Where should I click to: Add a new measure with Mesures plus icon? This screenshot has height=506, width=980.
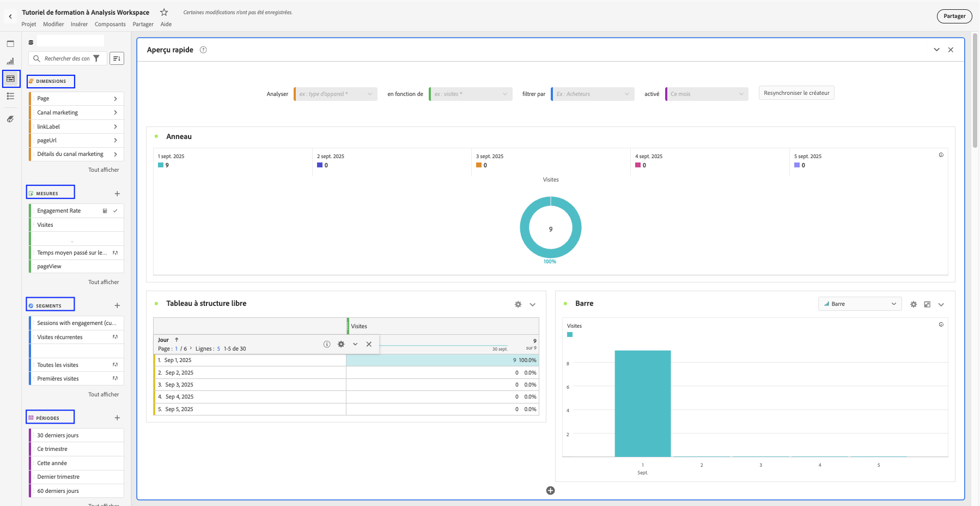[117, 194]
